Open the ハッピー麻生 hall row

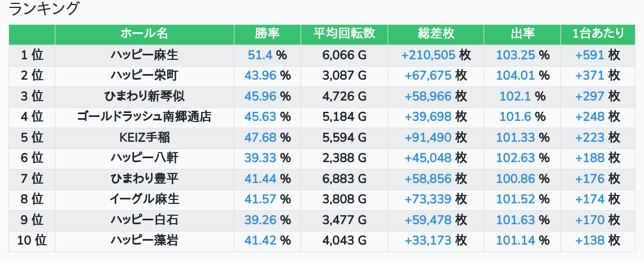pos(144,55)
